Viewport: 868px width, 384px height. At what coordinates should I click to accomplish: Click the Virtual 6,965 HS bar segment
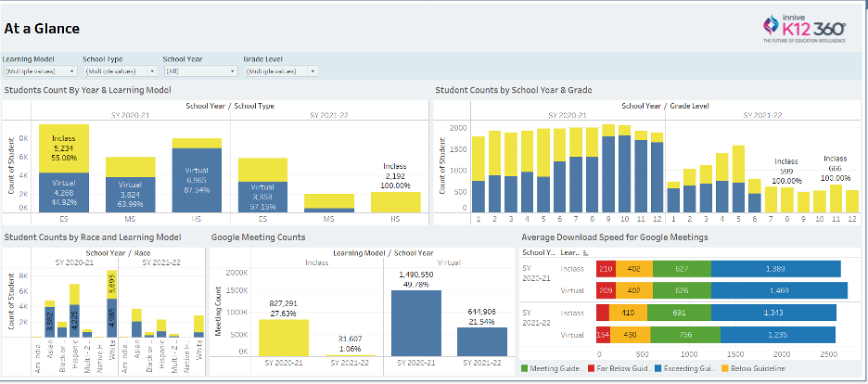coord(197,181)
